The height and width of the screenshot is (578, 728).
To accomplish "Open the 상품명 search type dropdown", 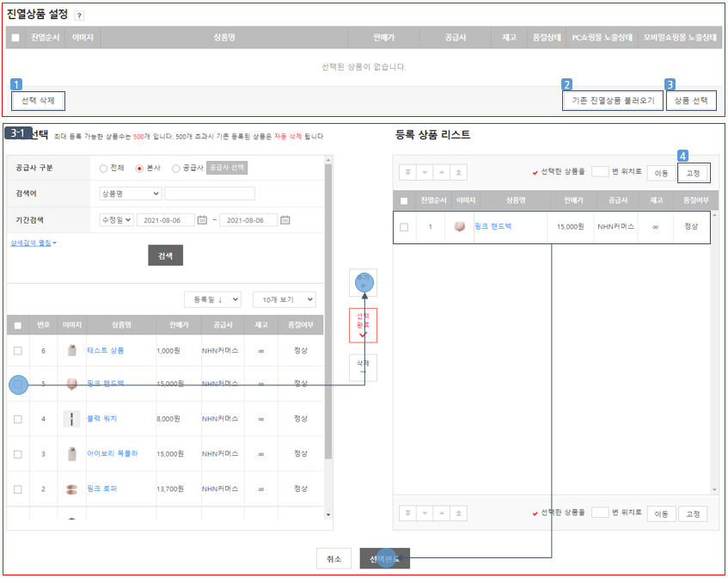I will tap(131, 194).
